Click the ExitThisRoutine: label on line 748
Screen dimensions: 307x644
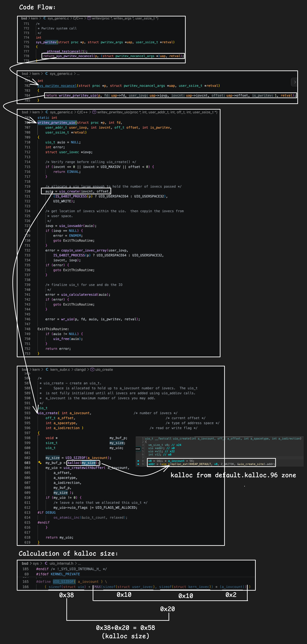tap(53, 329)
